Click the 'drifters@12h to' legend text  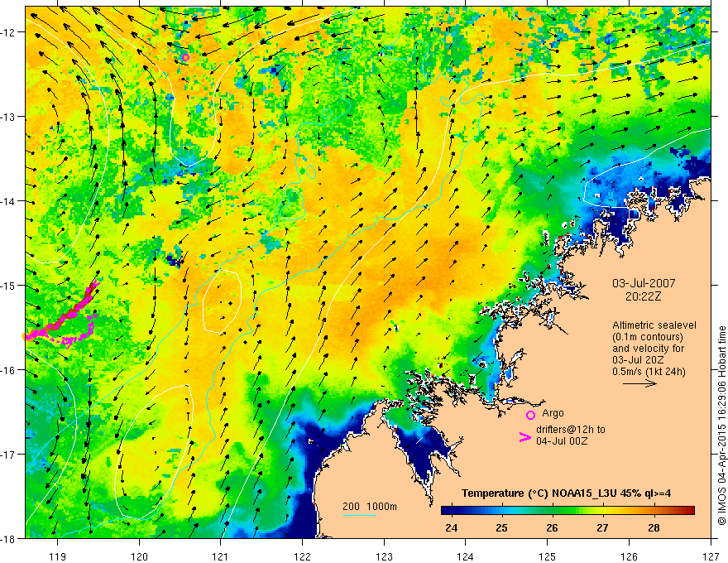571,430
